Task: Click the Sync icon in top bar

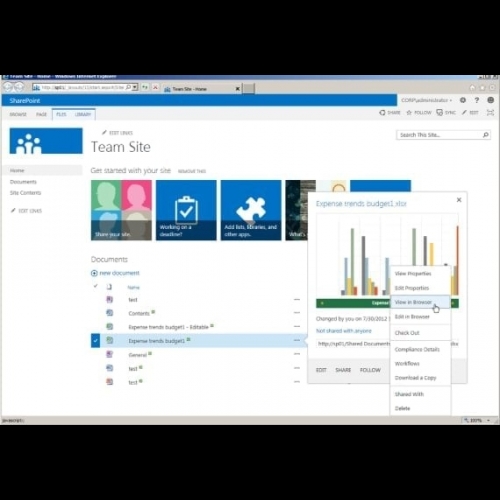Action: tap(440, 113)
